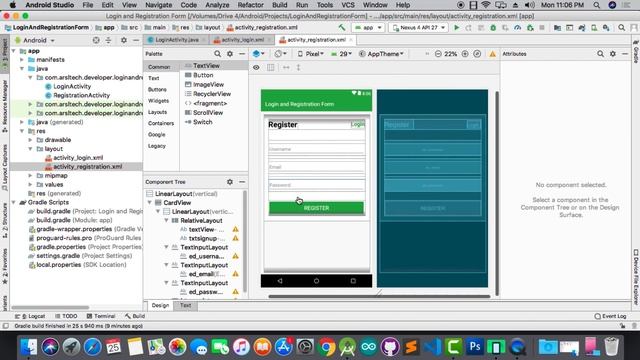Select Containers palette category
The width and height of the screenshot is (640, 360).
click(x=161, y=123)
